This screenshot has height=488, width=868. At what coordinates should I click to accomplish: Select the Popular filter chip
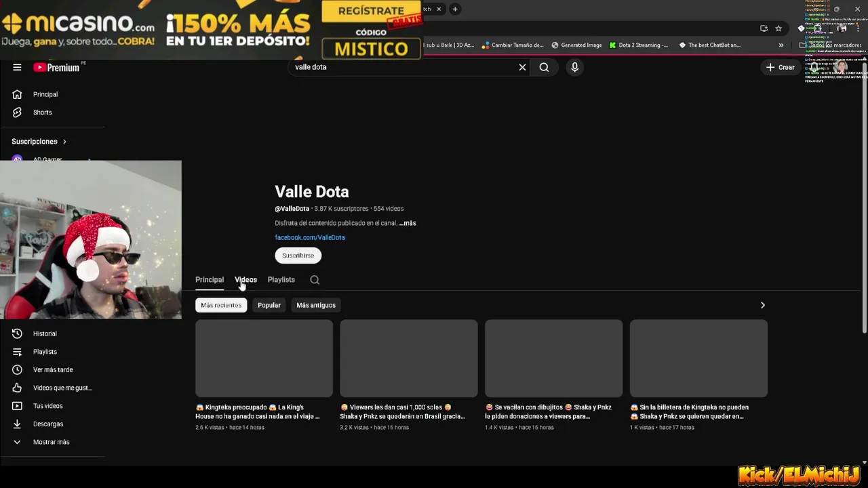[x=269, y=305]
